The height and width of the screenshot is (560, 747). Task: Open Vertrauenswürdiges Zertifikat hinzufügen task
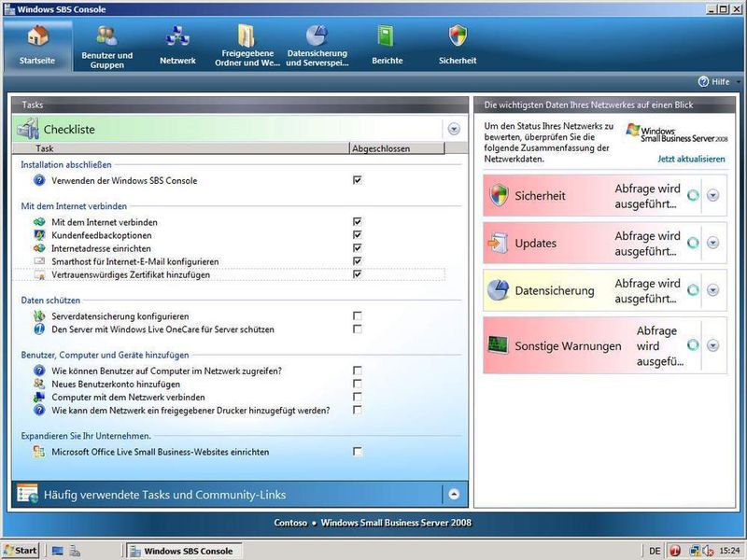pyautogui.click(x=131, y=275)
